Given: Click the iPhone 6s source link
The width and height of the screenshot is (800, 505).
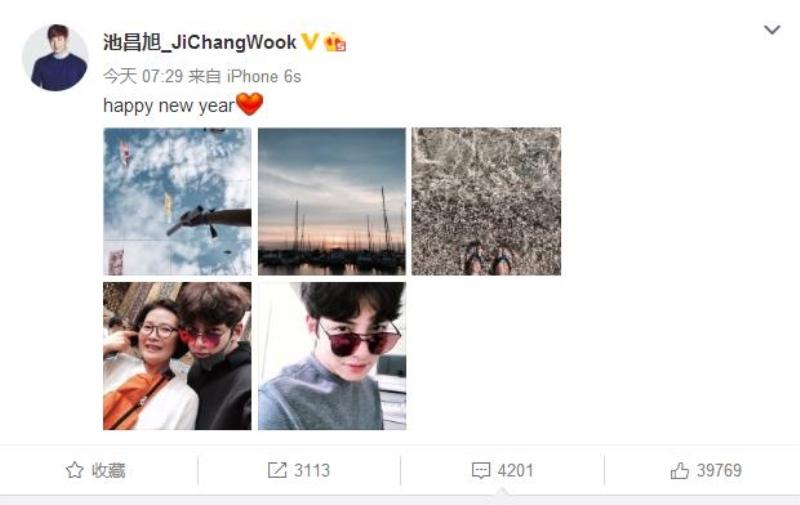Looking at the screenshot, I should (x=264, y=77).
